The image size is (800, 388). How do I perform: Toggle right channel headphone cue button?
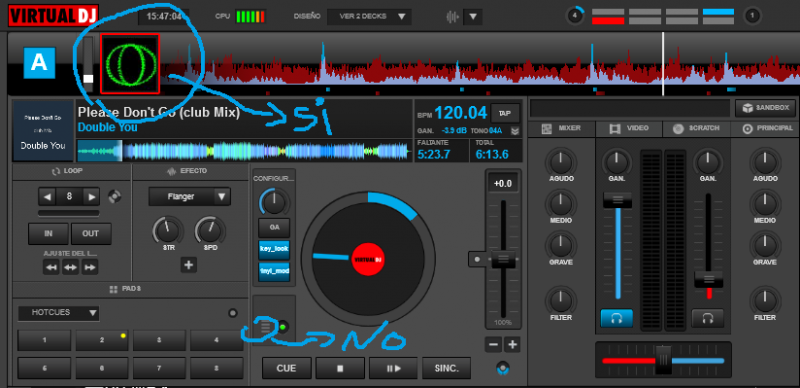tap(708, 319)
